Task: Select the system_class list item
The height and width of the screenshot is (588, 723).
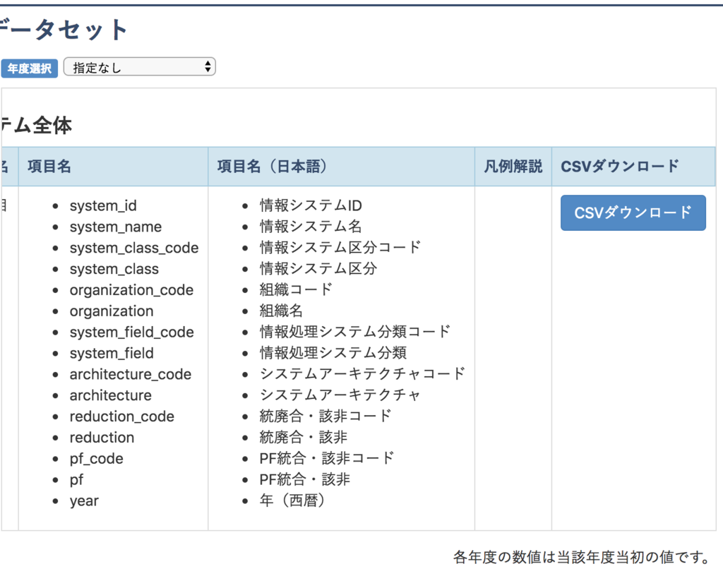Action: 114,269
